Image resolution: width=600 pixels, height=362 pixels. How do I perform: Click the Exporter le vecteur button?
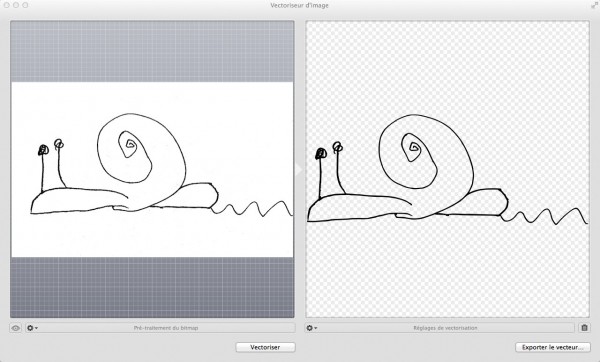click(553, 347)
